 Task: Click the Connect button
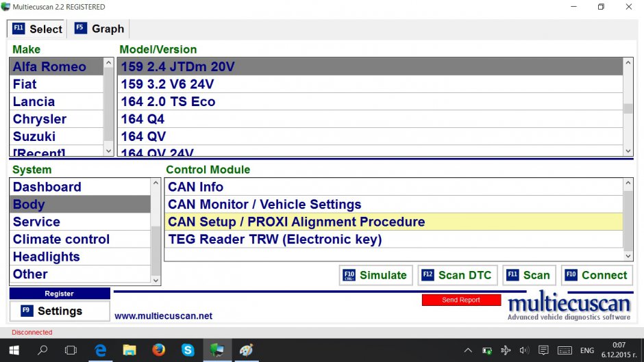click(x=597, y=275)
